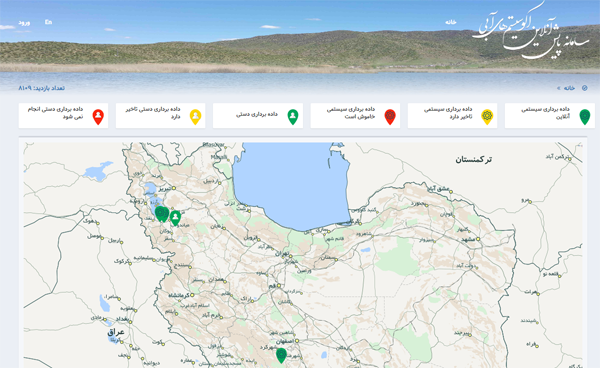Image resolution: width=600 pixels, height=368 pixels.
Task: Click red manual sampling not done pin
Action: (98, 116)
